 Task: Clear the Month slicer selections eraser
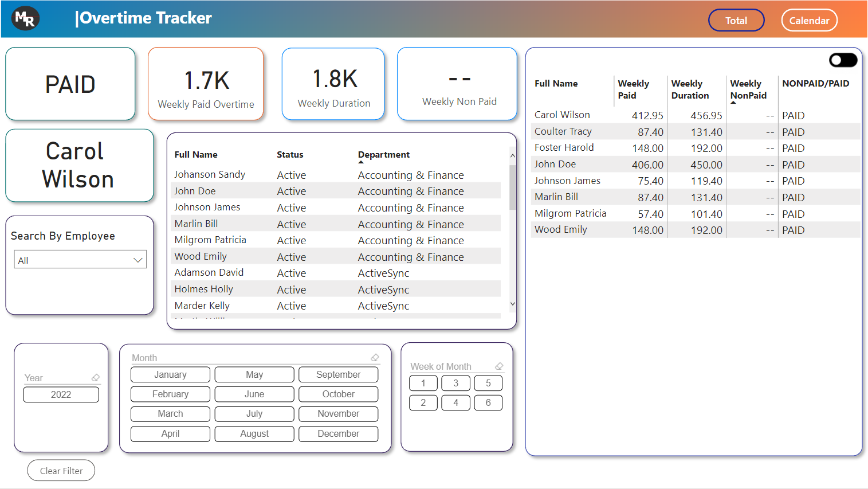tap(375, 358)
